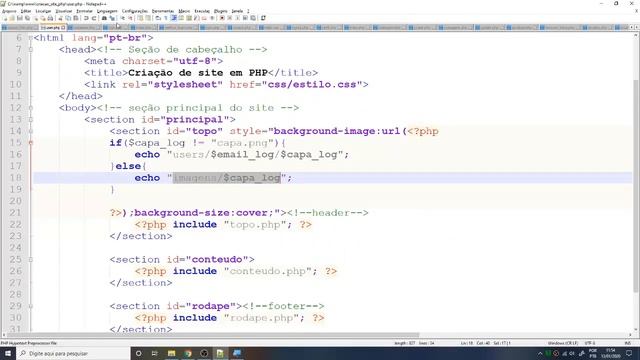
Task: Open Chrome from the taskbar
Action: coord(188,353)
